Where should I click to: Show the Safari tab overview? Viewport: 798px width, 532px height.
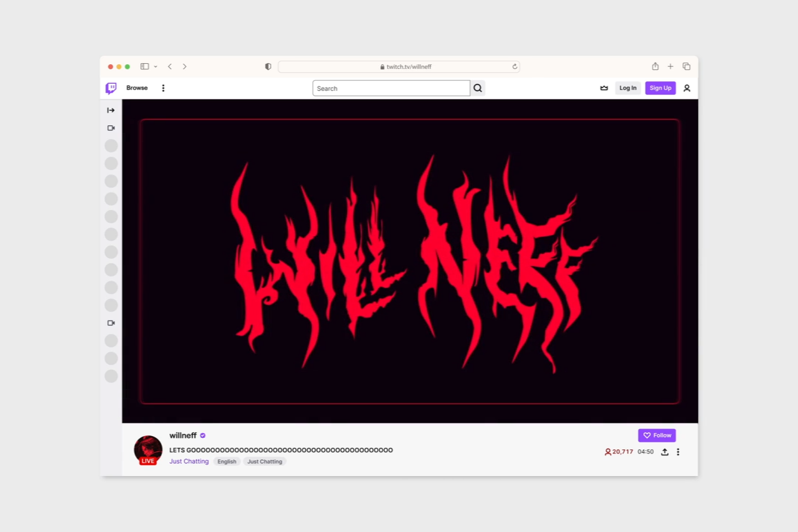click(x=686, y=66)
